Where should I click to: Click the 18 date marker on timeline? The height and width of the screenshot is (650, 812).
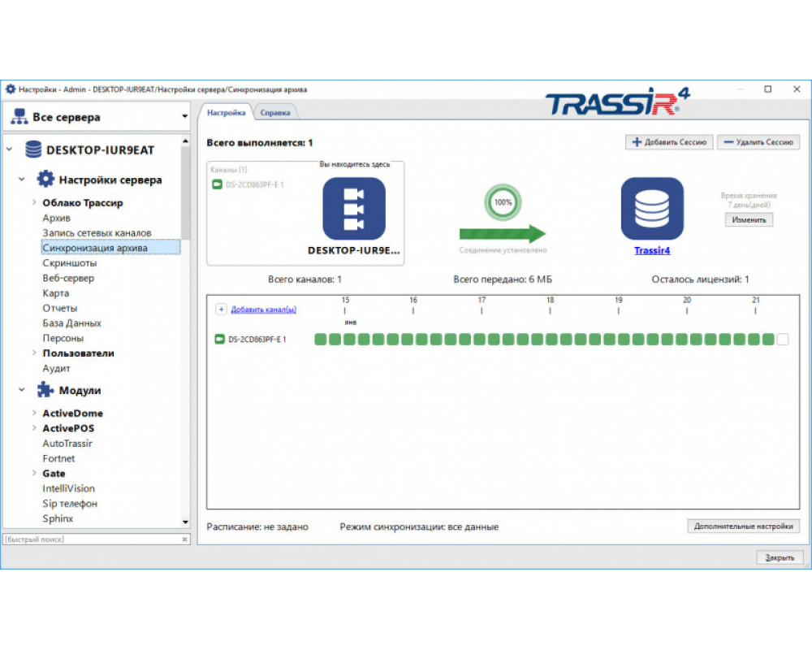[550, 306]
